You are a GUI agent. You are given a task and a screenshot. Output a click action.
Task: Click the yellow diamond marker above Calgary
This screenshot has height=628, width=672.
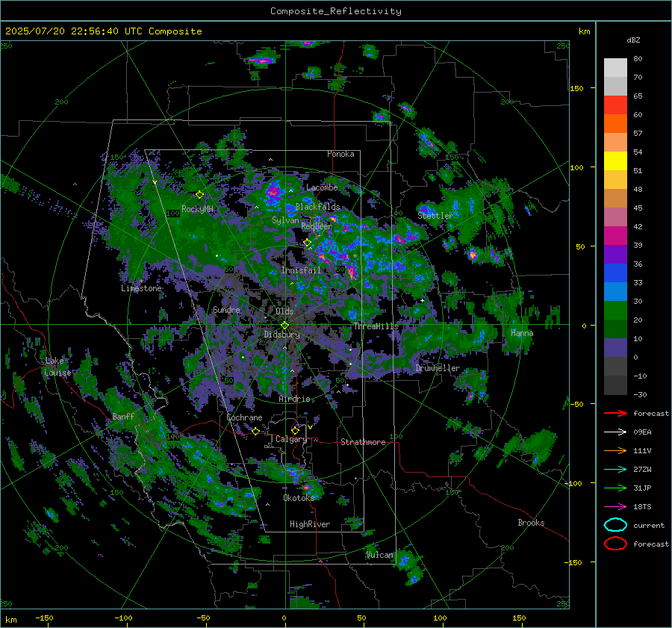click(x=295, y=430)
